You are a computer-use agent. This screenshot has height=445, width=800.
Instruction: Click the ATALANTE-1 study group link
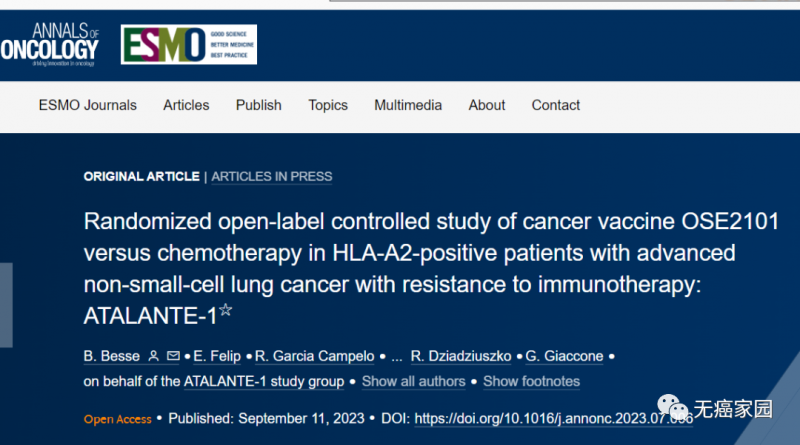(264, 381)
